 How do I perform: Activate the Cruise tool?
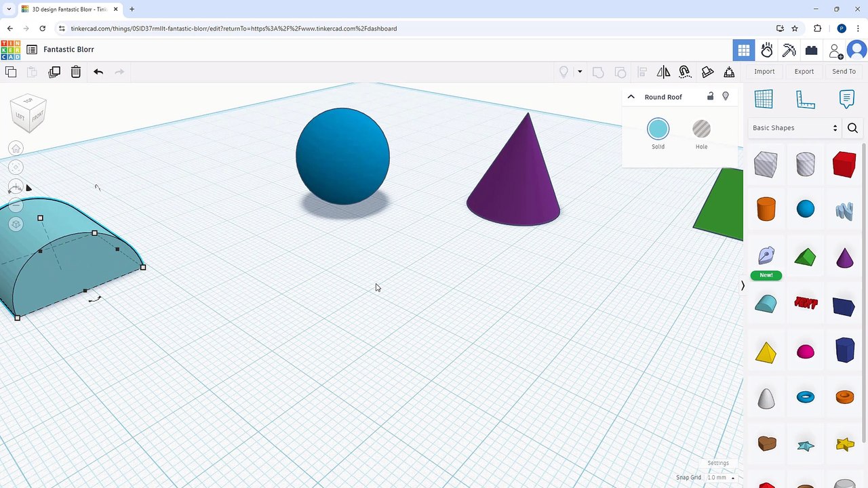pyautogui.click(x=685, y=72)
